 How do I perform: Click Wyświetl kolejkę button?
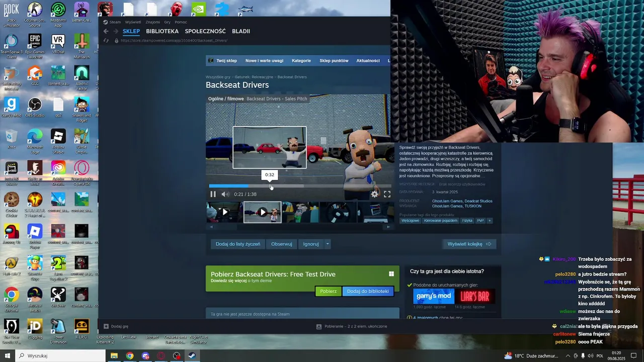point(469,244)
